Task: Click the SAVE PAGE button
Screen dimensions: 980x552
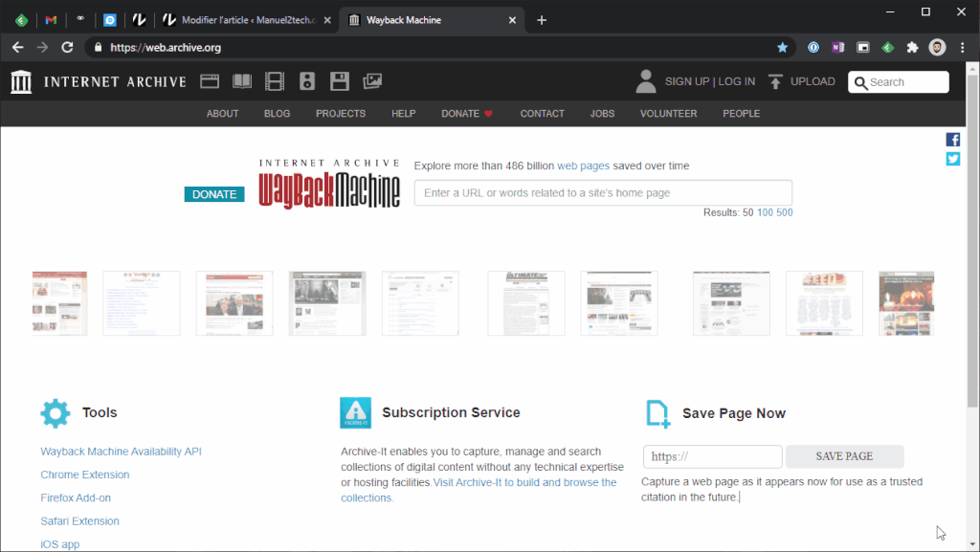Action: pos(844,456)
